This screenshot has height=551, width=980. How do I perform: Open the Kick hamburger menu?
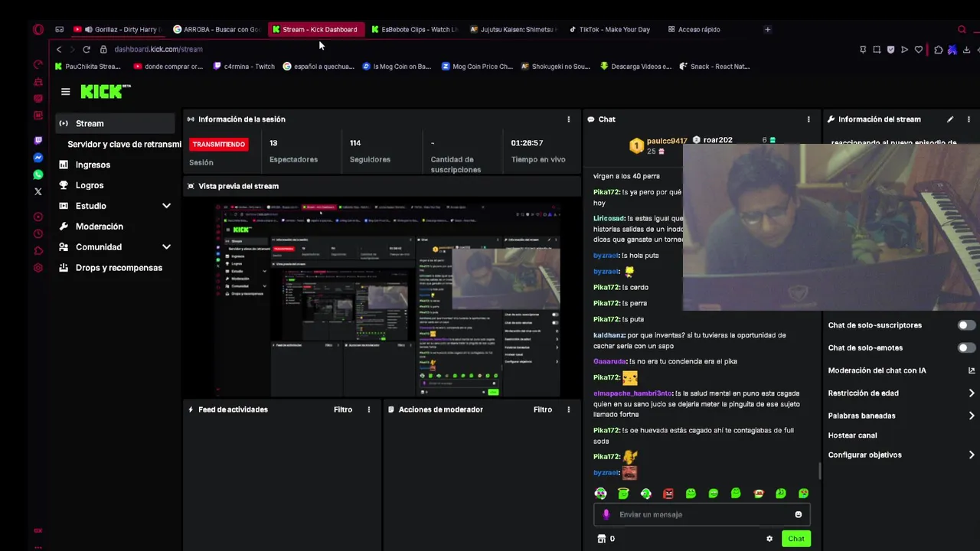click(x=65, y=92)
